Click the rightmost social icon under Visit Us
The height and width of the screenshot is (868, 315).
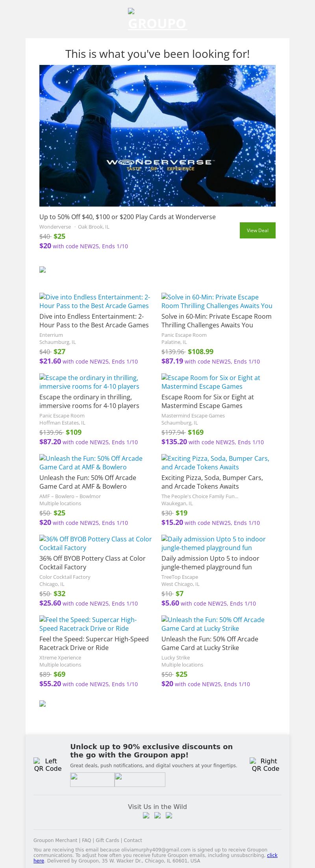coord(169,816)
